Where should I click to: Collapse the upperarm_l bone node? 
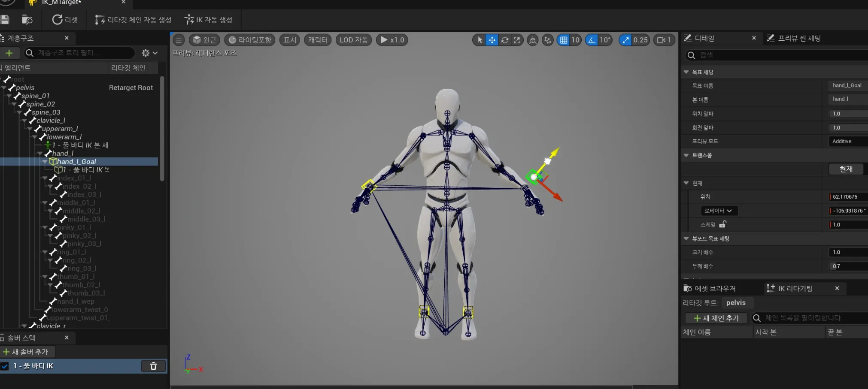point(30,129)
